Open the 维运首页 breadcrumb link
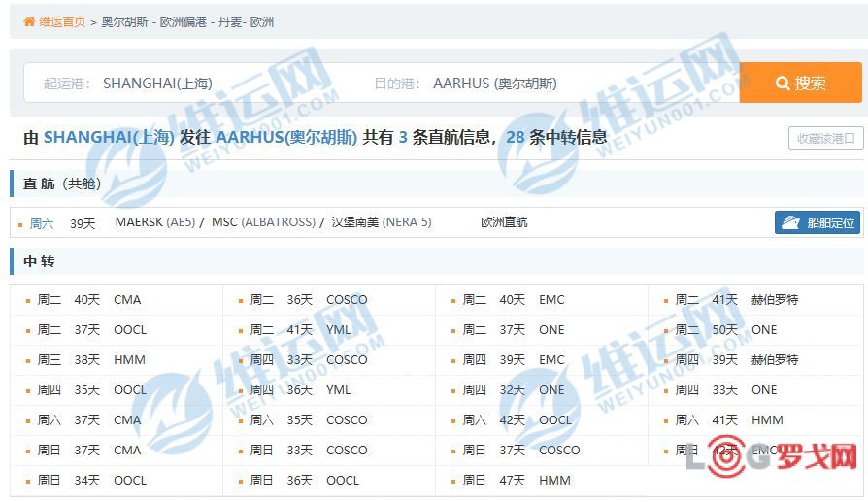The height and width of the screenshot is (502, 868). point(62,21)
